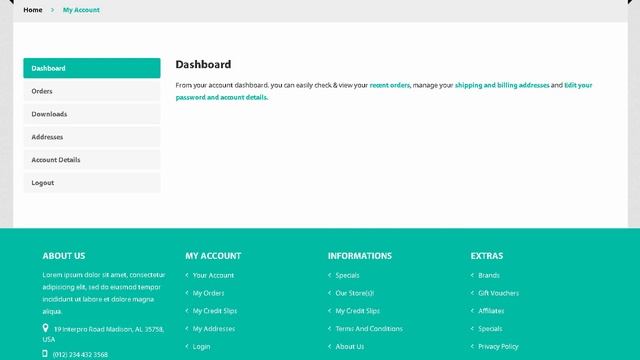This screenshot has height=360, width=640.
Task: Open Your Account footer link
Action: tap(213, 276)
